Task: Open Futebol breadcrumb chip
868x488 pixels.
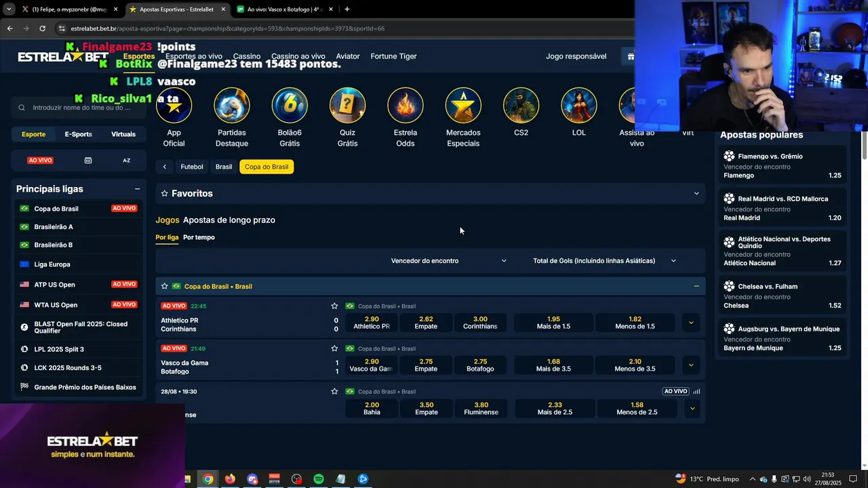Action: click(192, 167)
